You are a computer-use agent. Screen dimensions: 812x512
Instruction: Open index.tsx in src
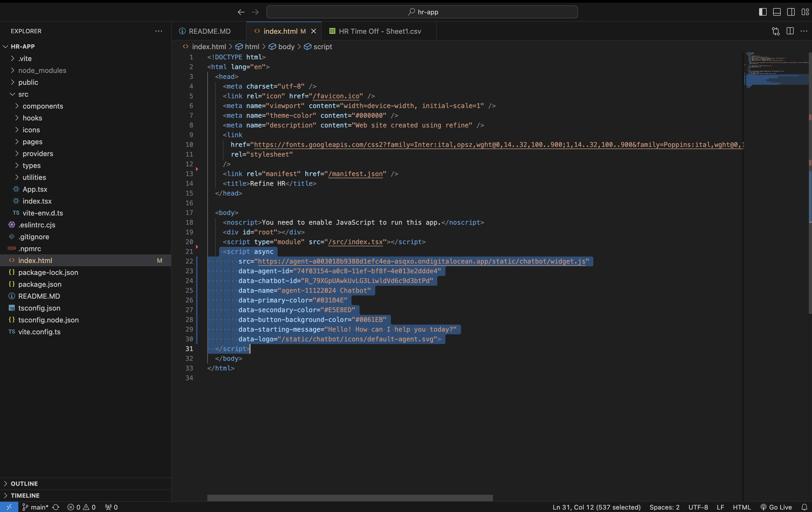coord(86,201)
